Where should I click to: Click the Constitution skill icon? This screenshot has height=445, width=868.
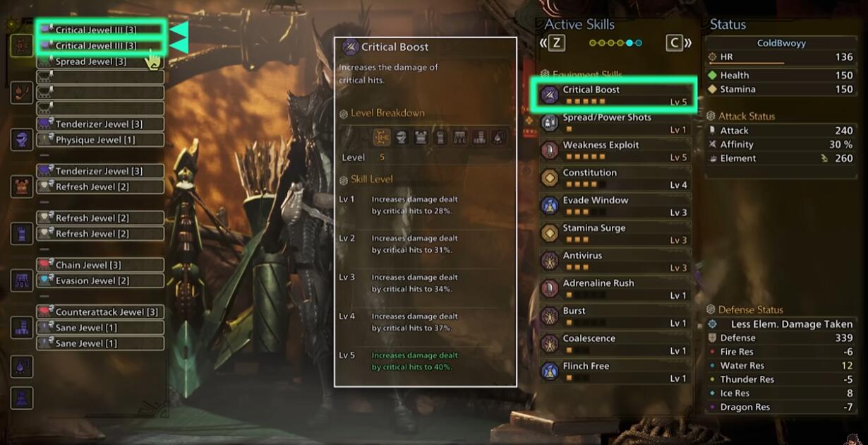click(550, 178)
